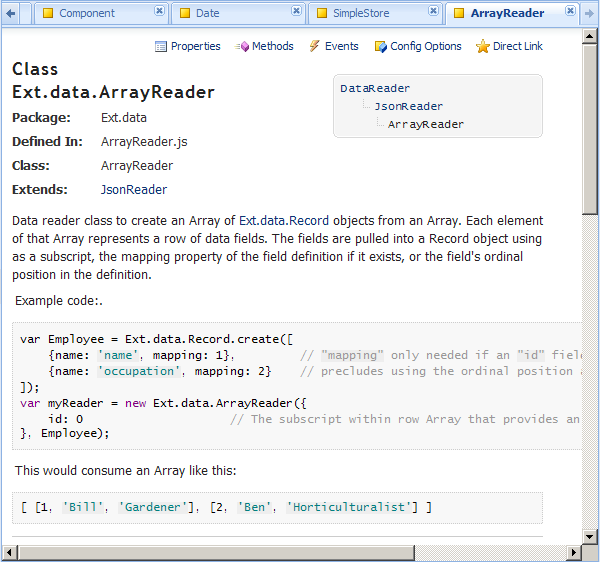Viewport: 600px width, 562px height.
Task: Click the horizontal scrollbar right arrow
Action: (x=574, y=552)
